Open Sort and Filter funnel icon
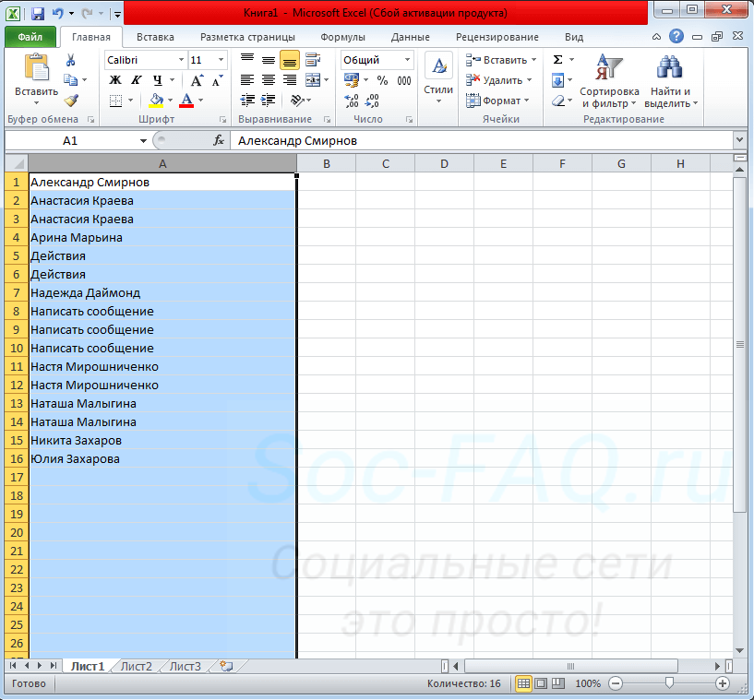The width and height of the screenshot is (754, 700). (x=609, y=68)
